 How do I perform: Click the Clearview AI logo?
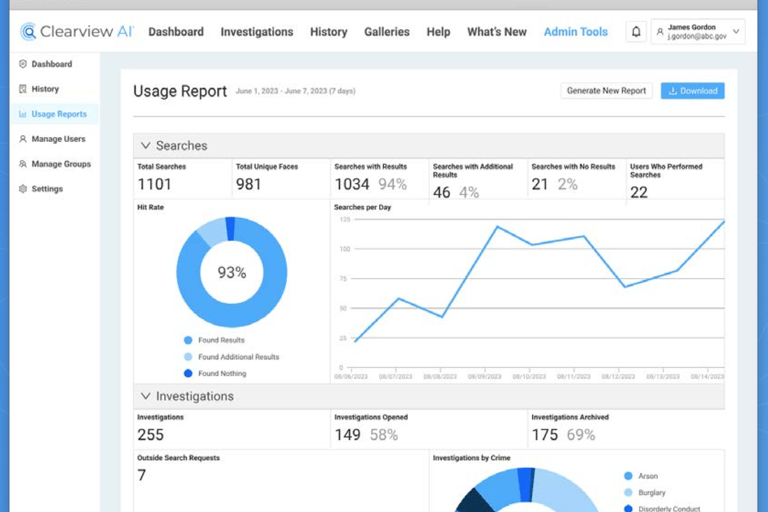click(77, 31)
